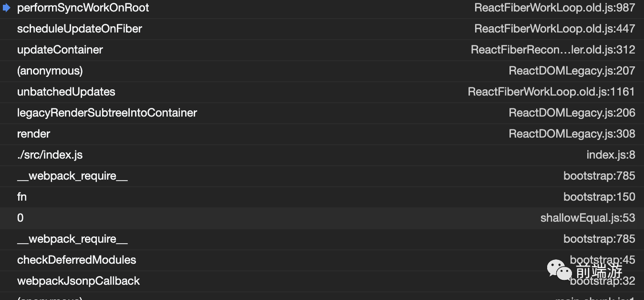Select the scheduleUpdateOnFiber call frame
The height and width of the screenshot is (300, 644).
pyautogui.click(x=322, y=29)
